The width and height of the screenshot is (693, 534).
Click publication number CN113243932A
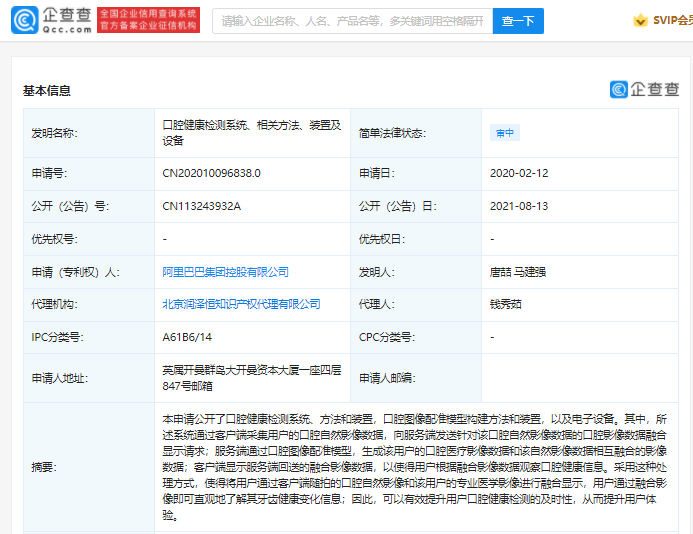pos(201,206)
